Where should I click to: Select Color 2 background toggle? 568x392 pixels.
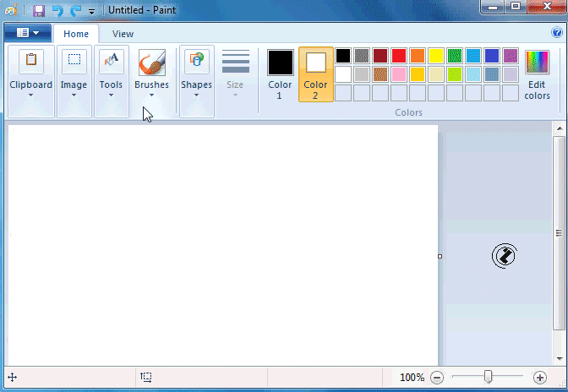pyautogui.click(x=315, y=73)
